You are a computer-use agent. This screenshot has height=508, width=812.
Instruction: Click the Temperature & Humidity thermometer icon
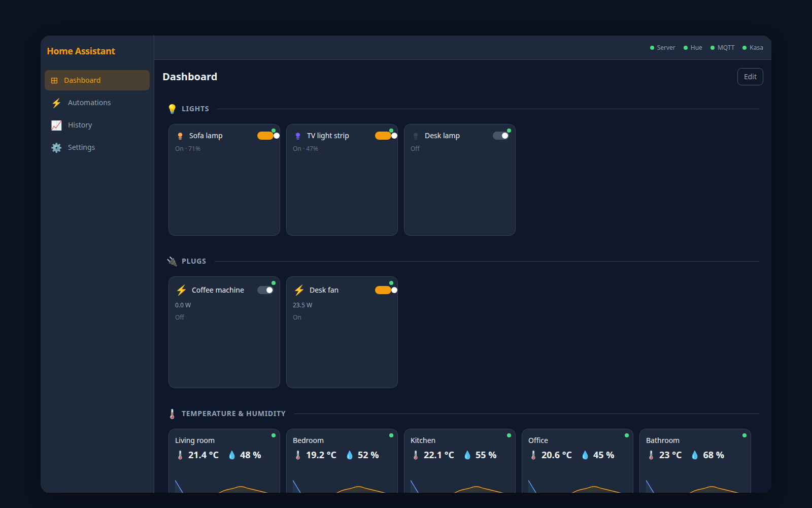click(172, 414)
